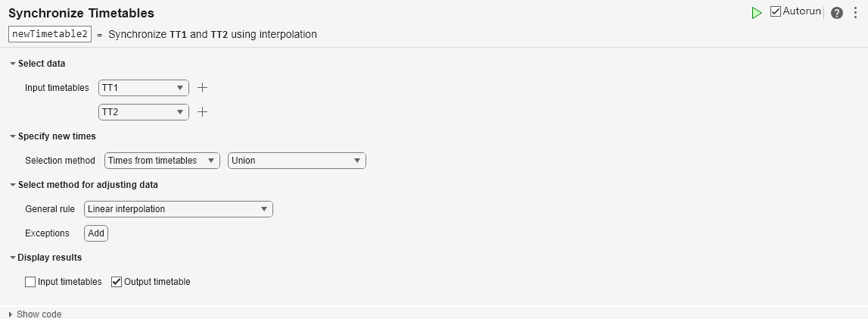Open the Linear interpolation rule dropdown
868x319 pixels.
coord(178,209)
